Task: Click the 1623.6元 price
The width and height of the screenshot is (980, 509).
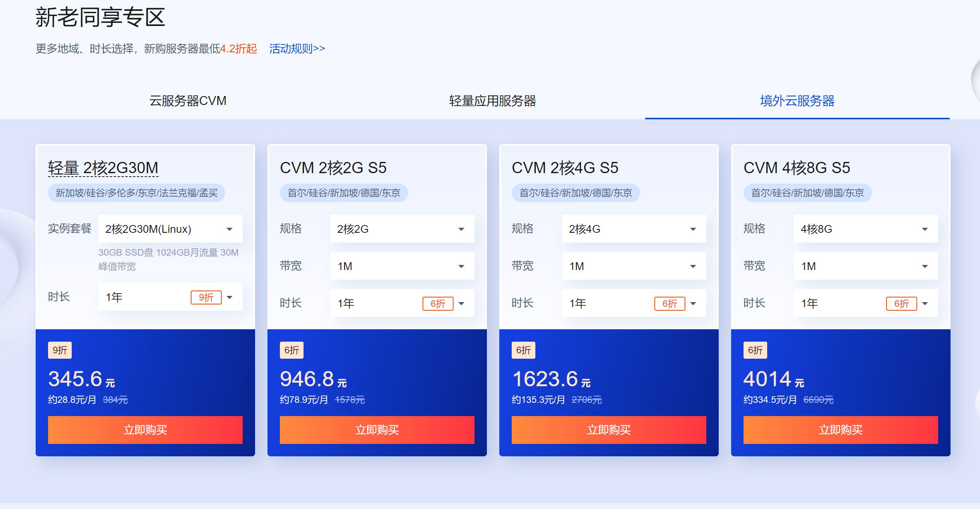Action: coord(551,379)
